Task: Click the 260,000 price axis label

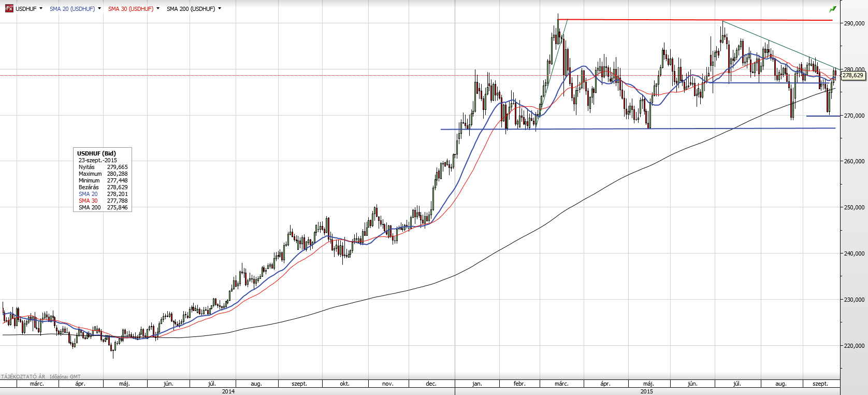Action: [x=854, y=161]
